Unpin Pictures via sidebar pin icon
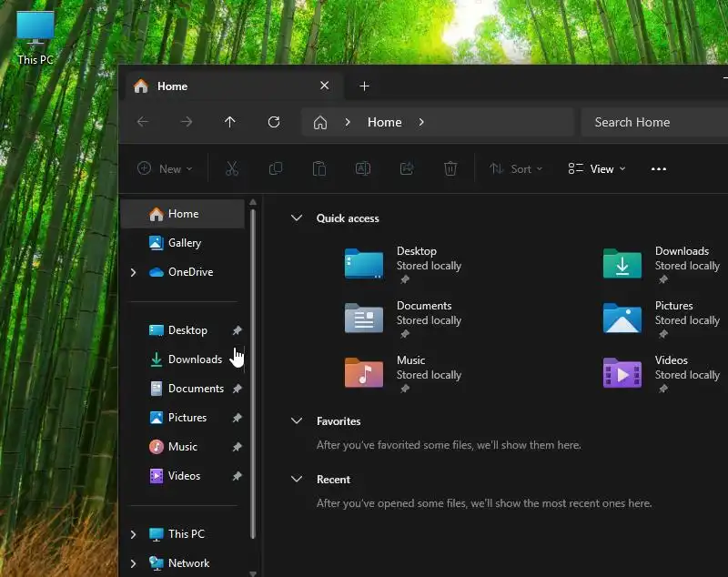The height and width of the screenshot is (577, 728). coord(237,418)
